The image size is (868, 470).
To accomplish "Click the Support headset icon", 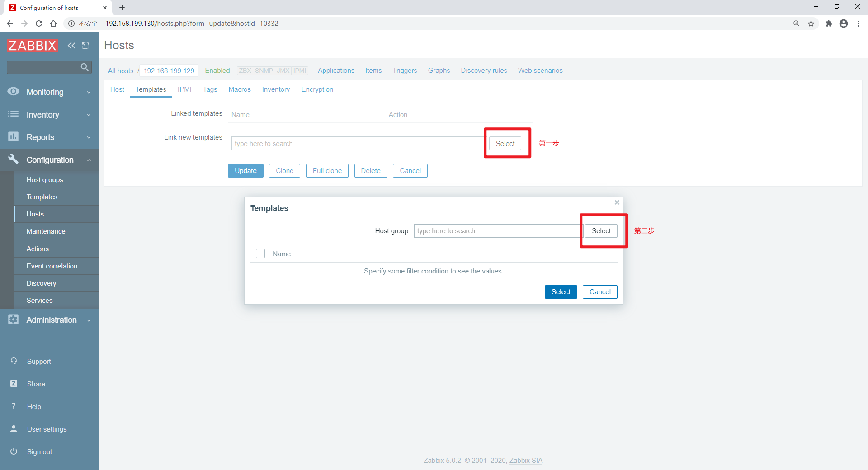I will tap(14, 361).
